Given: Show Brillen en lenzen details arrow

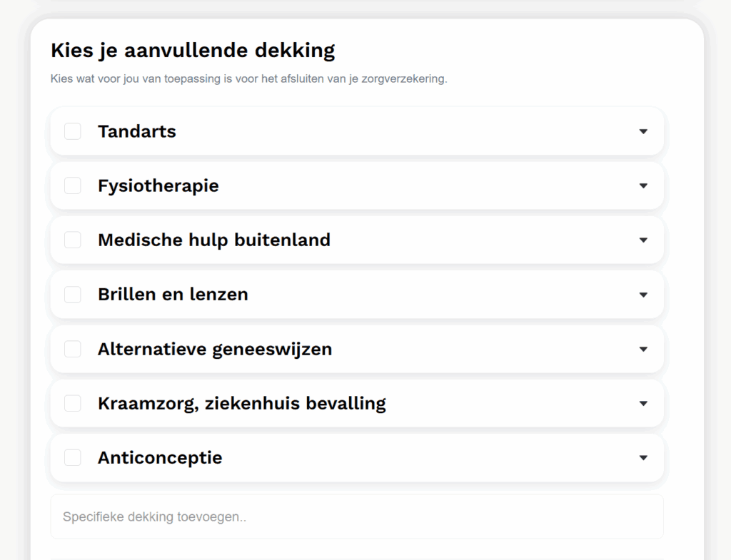Looking at the screenshot, I should pyautogui.click(x=643, y=295).
